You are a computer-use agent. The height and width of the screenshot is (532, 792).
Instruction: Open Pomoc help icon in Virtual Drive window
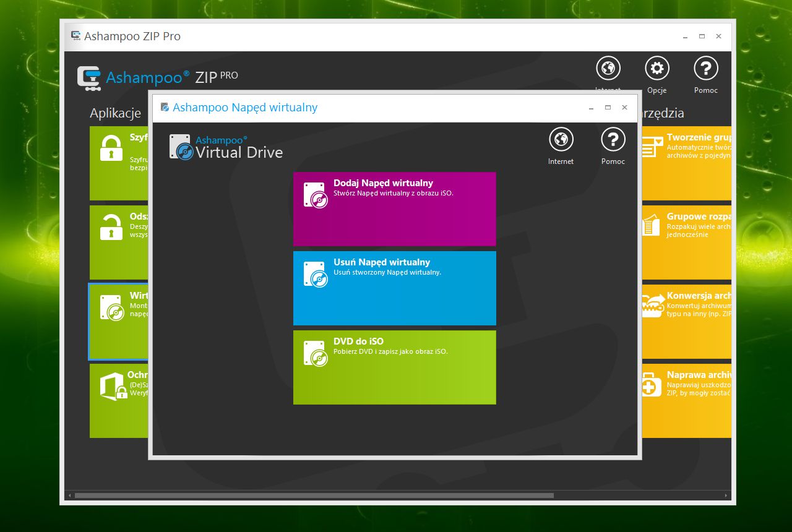pos(613,140)
